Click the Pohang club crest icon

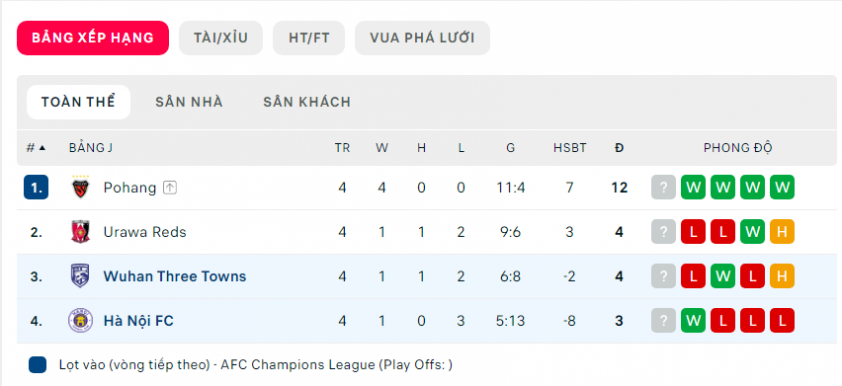[81, 187]
